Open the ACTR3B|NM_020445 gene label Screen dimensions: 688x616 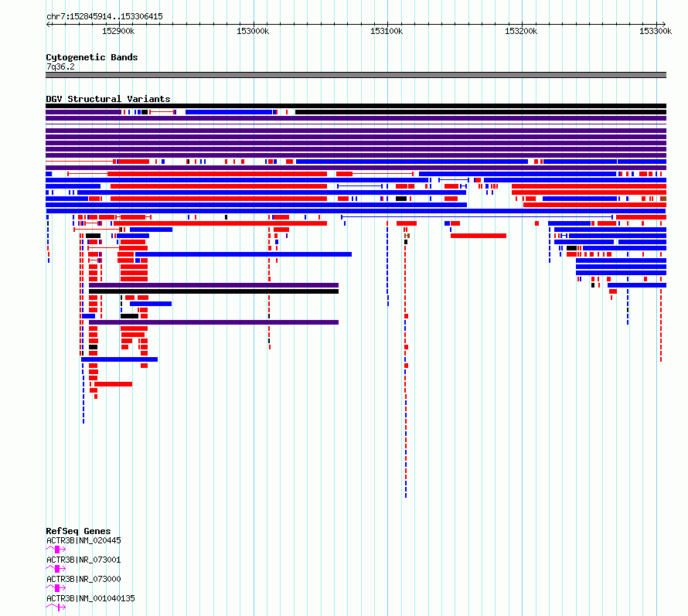pos(83,540)
